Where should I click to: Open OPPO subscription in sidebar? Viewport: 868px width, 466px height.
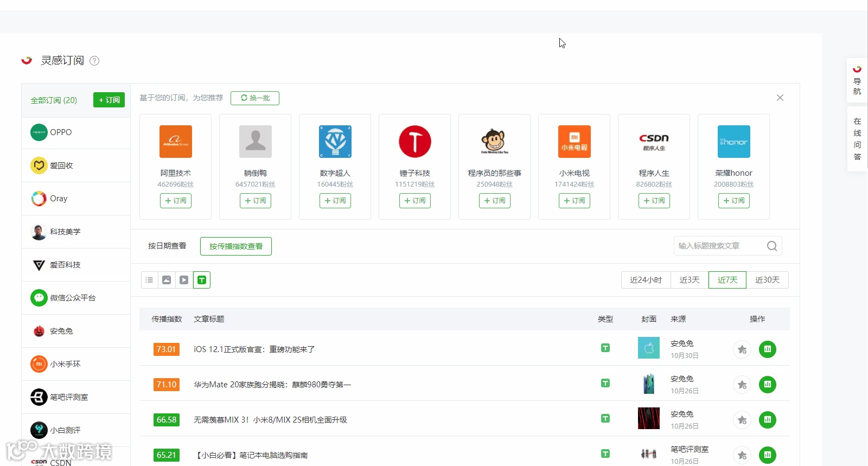76,132
